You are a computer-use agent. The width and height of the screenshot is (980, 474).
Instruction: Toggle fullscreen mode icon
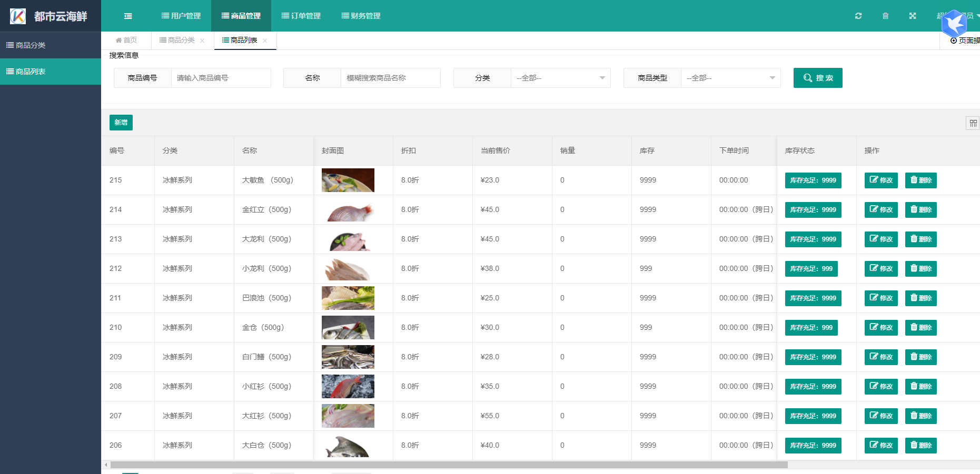(913, 16)
